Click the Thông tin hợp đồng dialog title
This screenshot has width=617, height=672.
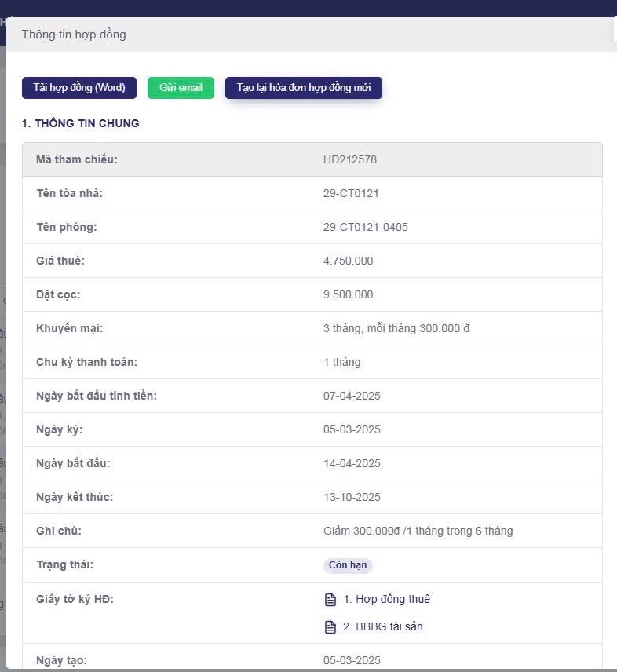click(x=74, y=35)
